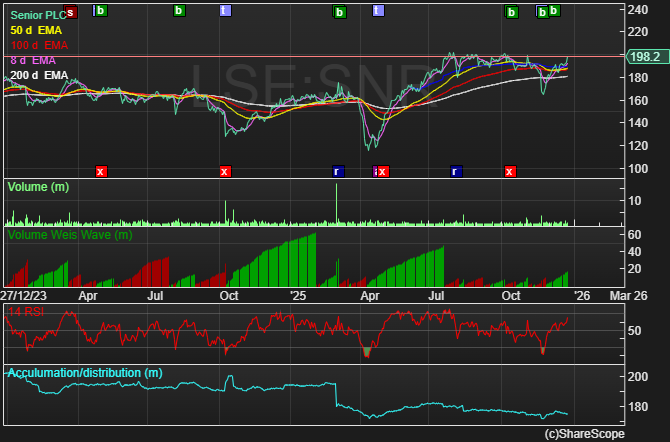Click the red 'x' marker near April 2024
This screenshot has height=442, width=670.
(x=100, y=171)
